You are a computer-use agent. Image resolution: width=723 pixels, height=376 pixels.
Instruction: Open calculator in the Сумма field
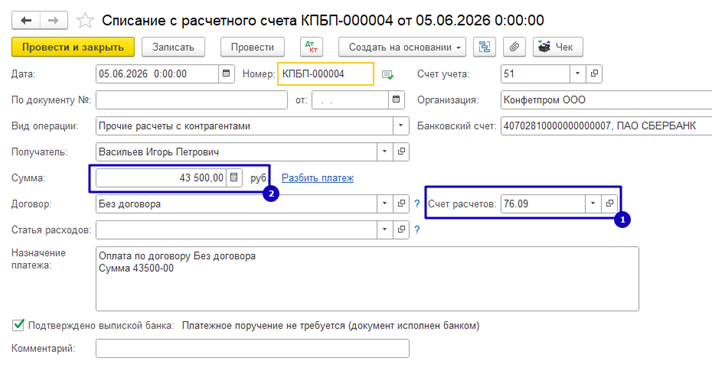coord(234,178)
